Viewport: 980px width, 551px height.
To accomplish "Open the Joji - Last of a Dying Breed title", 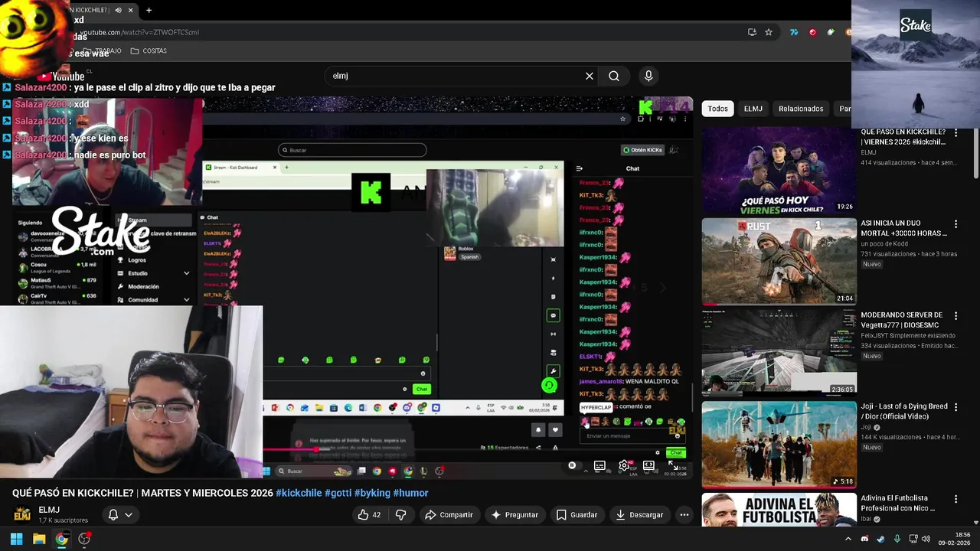I will click(903, 412).
